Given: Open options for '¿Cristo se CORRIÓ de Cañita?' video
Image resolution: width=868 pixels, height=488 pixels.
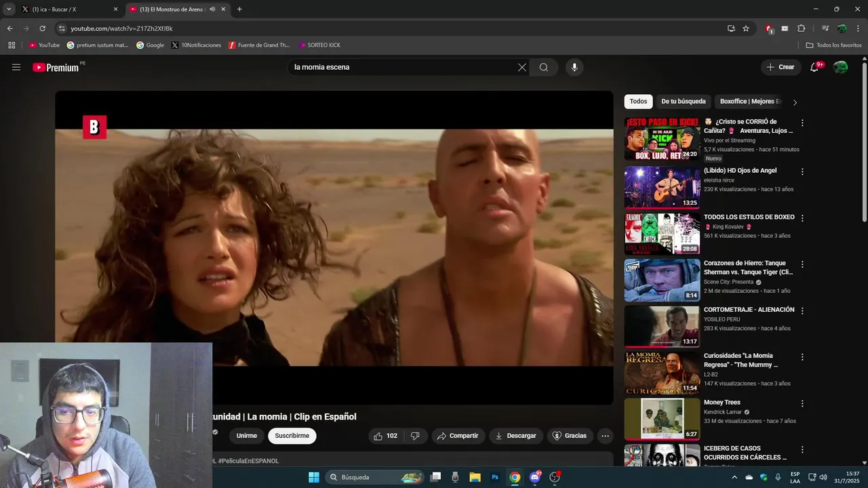Looking at the screenshot, I should [802, 123].
